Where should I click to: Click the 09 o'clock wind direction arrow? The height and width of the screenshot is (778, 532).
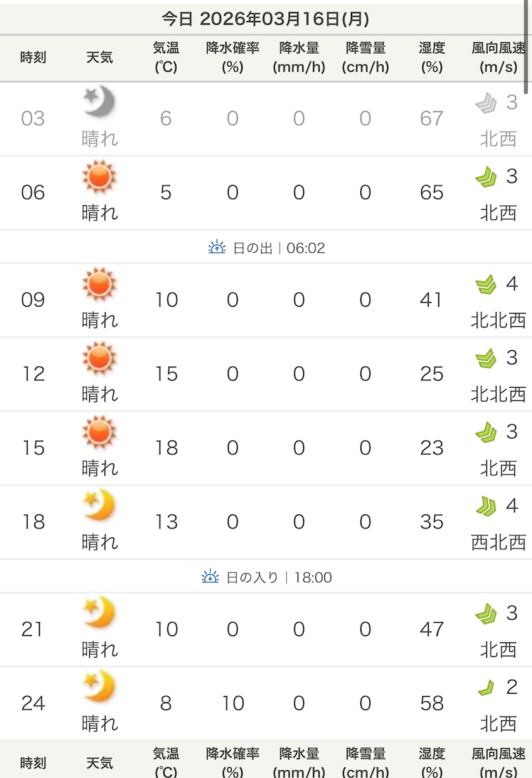click(x=486, y=285)
